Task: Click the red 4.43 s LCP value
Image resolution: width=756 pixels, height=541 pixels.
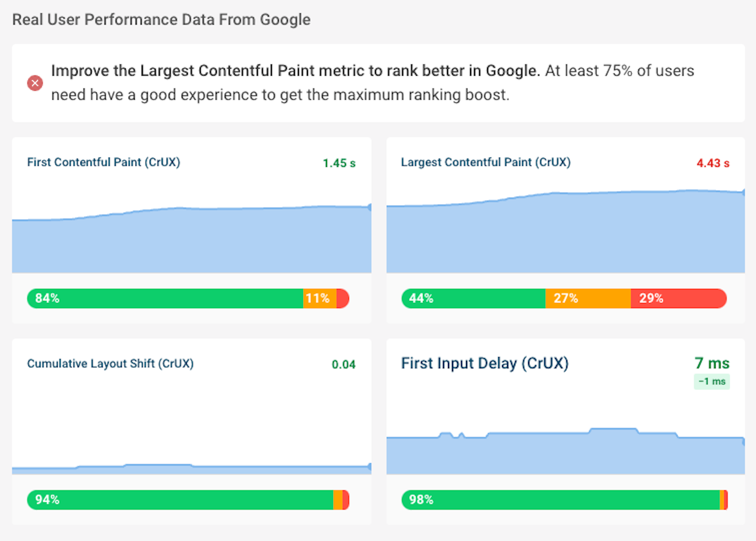Action: coord(713,163)
